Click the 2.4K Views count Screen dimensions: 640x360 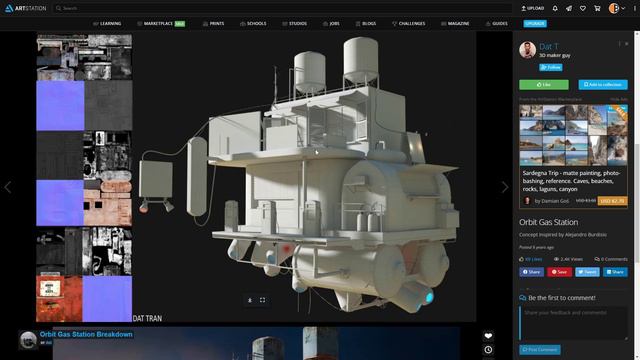tap(568, 259)
